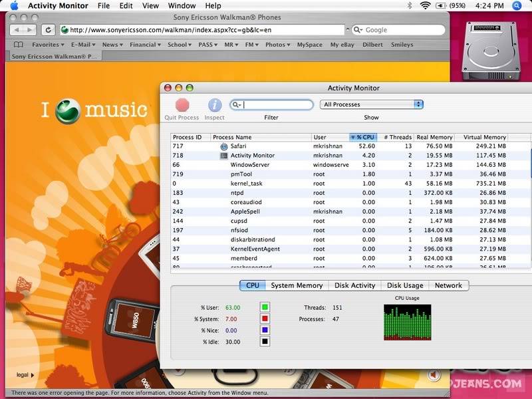This screenshot has width=532, height=399.
Task: Click the Inspect info icon
Action: pos(214,105)
